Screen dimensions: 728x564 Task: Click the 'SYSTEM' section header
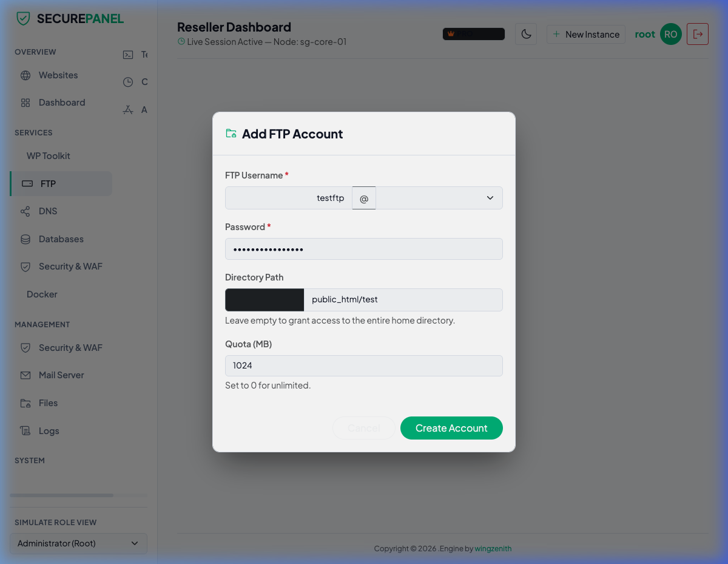click(30, 461)
